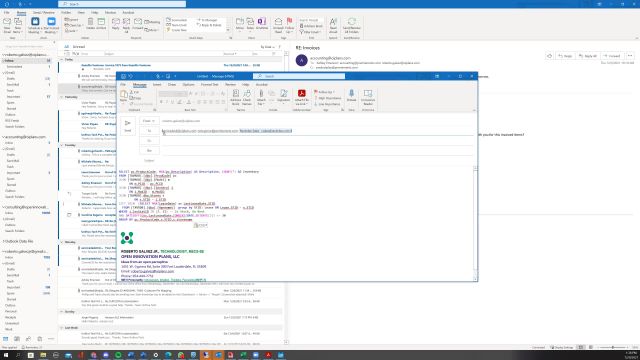Click New Email in main Outlook ribbon
The image size is (640, 360).
[7, 25]
